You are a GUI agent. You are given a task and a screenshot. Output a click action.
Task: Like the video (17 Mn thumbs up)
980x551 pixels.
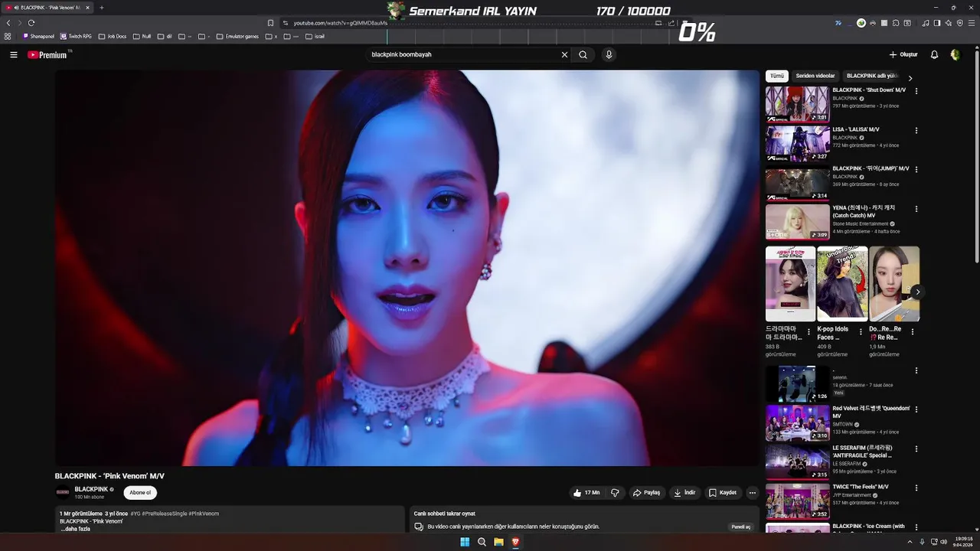pos(586,493)
